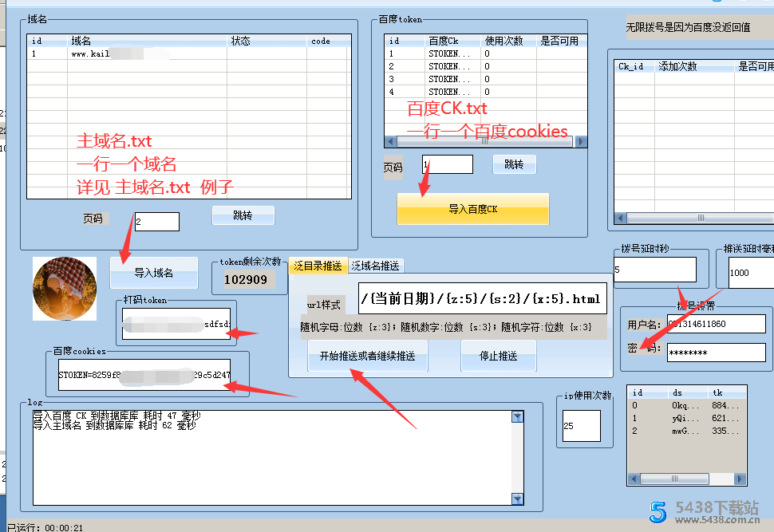Image resolution: width=774 pixels, height=532 pixels.
Task: Click the yellow 导入百度CK button
Action: pyautogui.click(x=473, y=209)
